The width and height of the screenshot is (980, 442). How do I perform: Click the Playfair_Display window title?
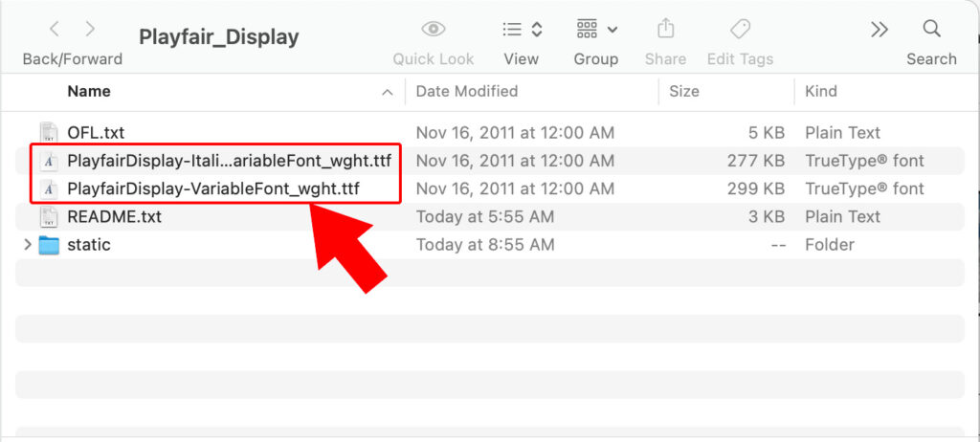click(x=219, y=37)
